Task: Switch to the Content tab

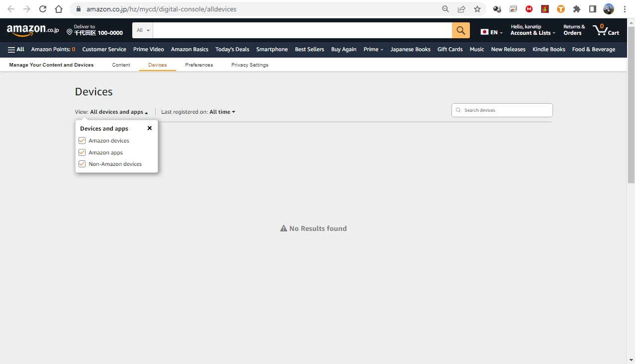Action: 121,65
